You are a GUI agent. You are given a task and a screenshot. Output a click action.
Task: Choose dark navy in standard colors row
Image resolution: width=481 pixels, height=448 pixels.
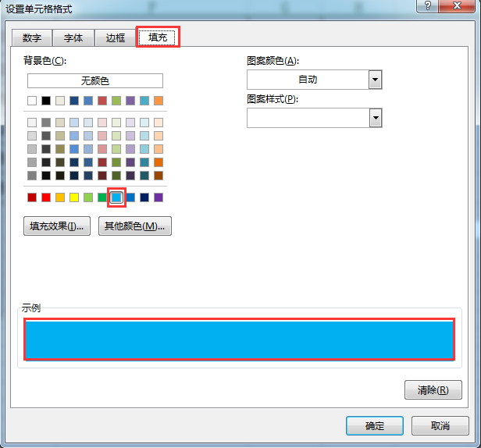coord(144,197)
